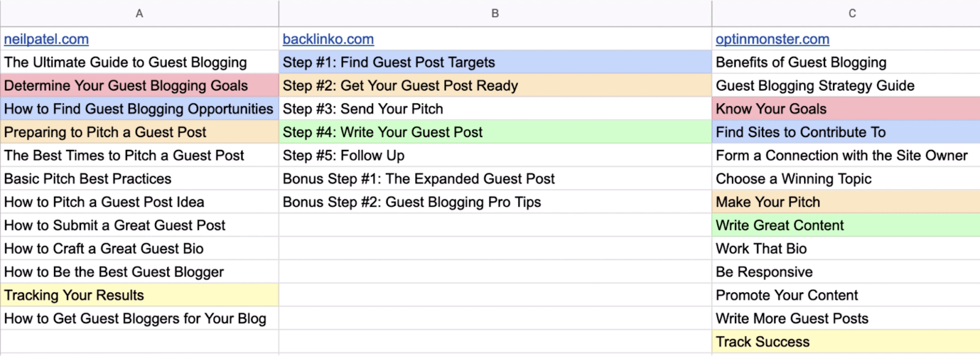Open the neilpatel.com link

[47, 39]
